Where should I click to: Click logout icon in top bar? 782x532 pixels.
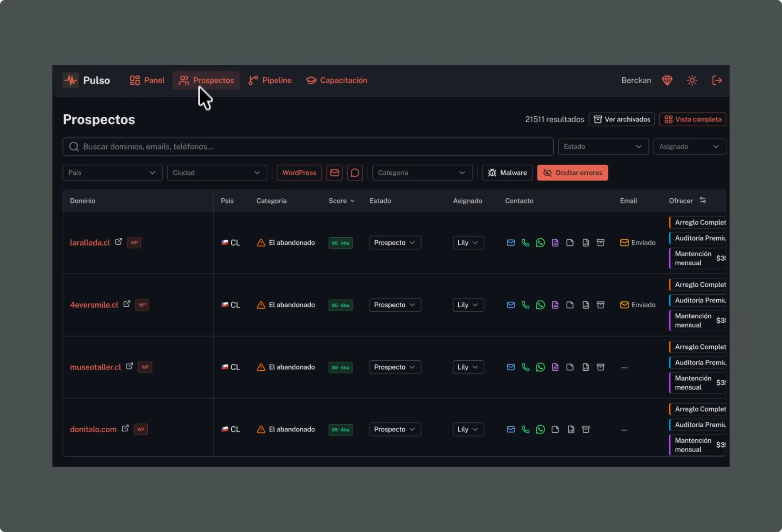[x=717, y=80]
